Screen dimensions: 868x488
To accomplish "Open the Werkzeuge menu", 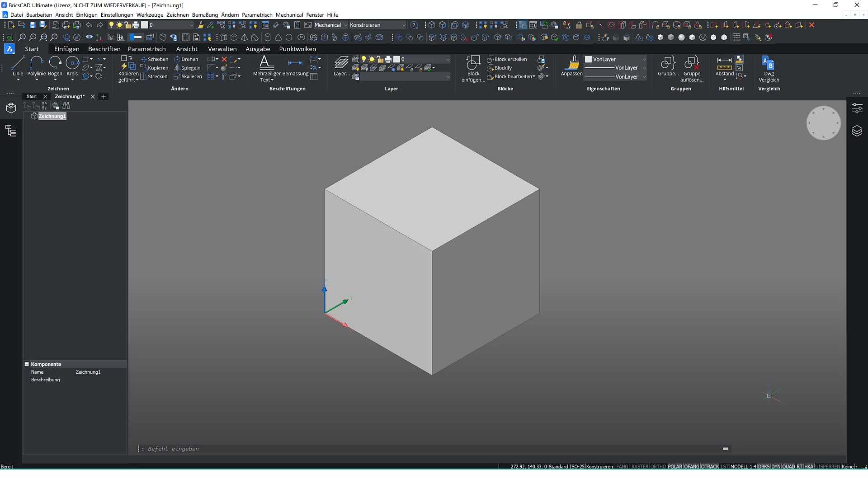I will pos(150,15).
